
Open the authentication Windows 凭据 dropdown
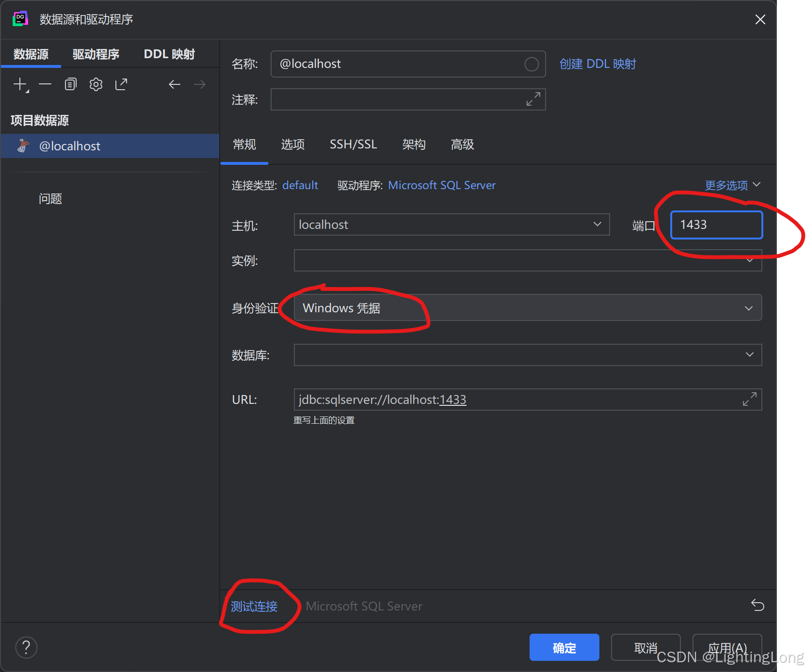[528, 308]
